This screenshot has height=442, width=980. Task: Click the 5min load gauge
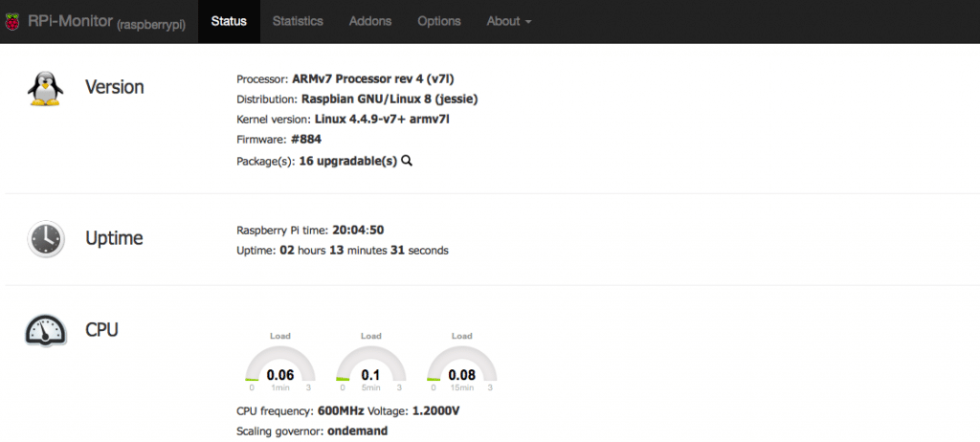coord(370,364)
